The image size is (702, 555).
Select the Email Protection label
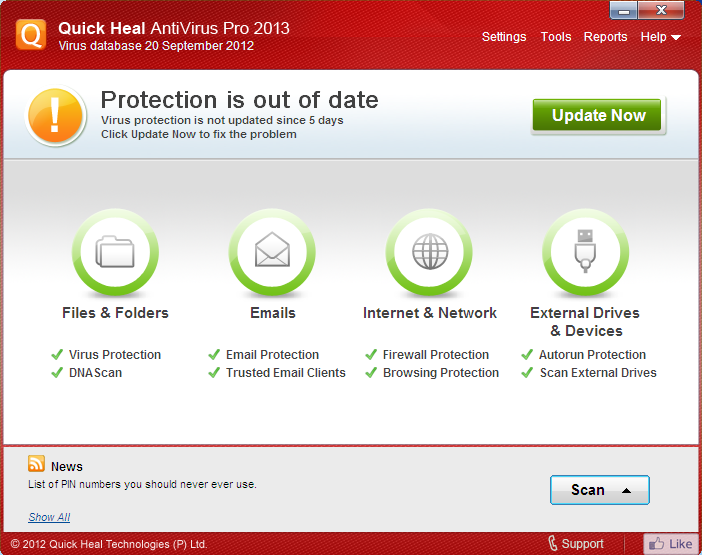(272, 354)
